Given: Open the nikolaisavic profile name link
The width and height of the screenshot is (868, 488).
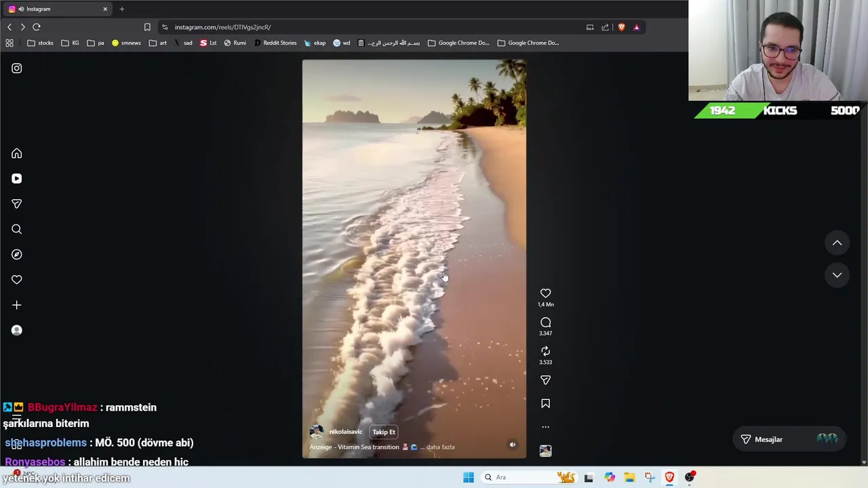Looking at the screenshot, I should coord(346,432).
